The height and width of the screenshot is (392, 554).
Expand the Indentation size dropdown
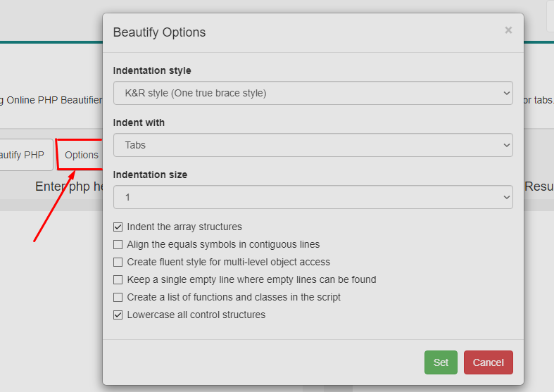[x=313, y=197]
